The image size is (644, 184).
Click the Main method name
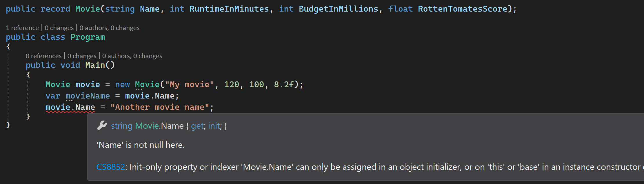tap(95, 65)
